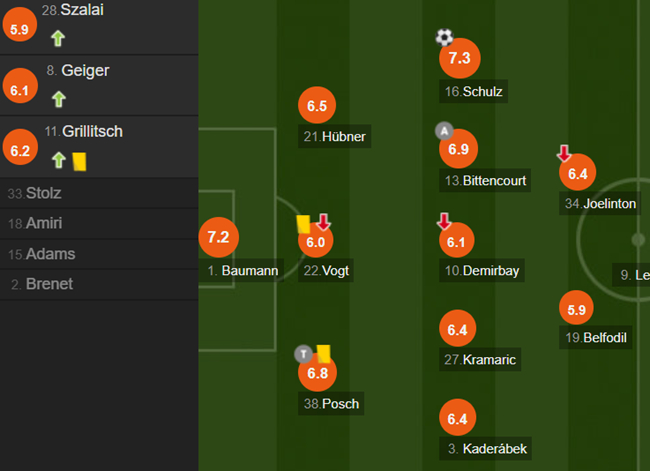Viewport: 650px width, 471px height.
Task: Click the grey T badge on Posch
Action: click(303, 354)
